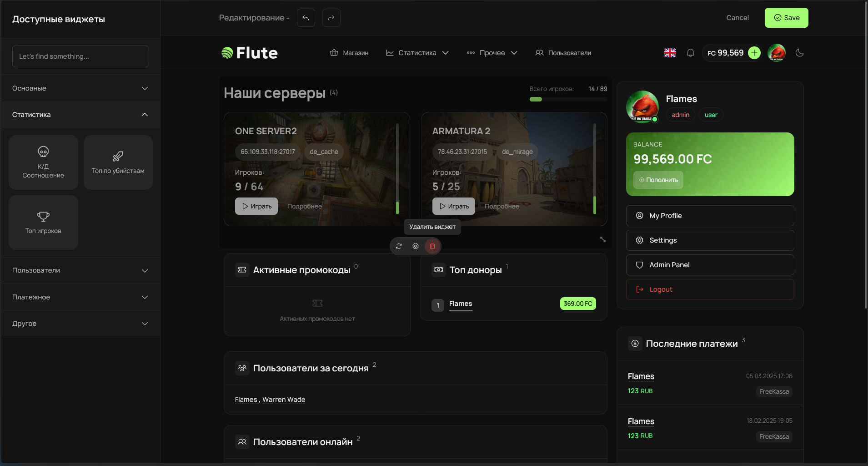Click the Cancel button
This screenshot has height=466, width=868.
[x=737, y=18]
